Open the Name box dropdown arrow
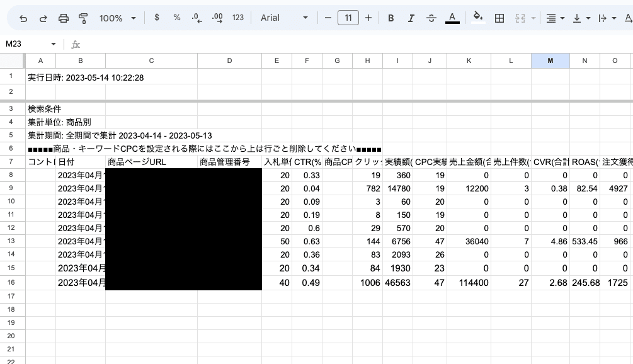This screenshot has width=633, height=364. pyautogui.click(x=54, y=44)
